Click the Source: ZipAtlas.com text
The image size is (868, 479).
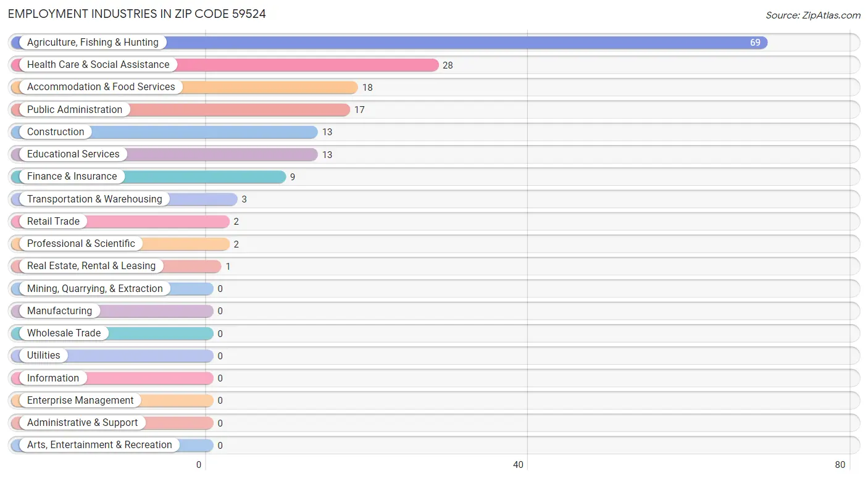pyautogui.click(x=813, y=15)
